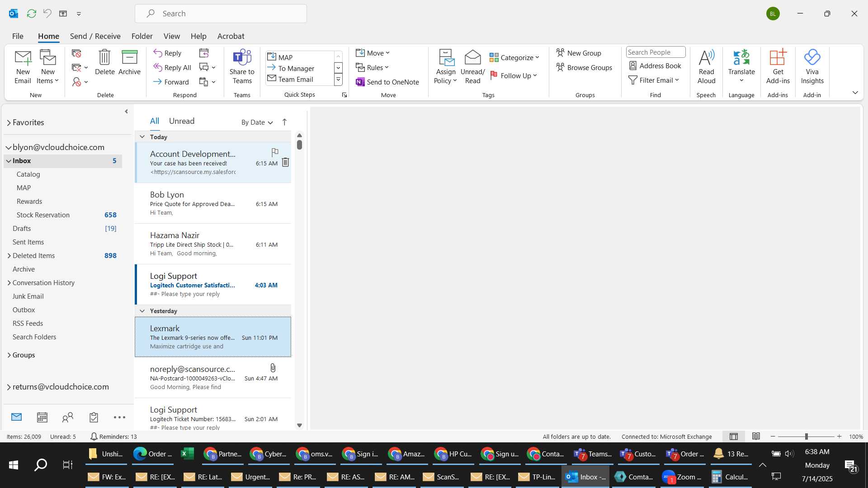Viewport: 868px width, 488px height.
Task: Open Excel from the taskbar
Action: tap(187, 454)
